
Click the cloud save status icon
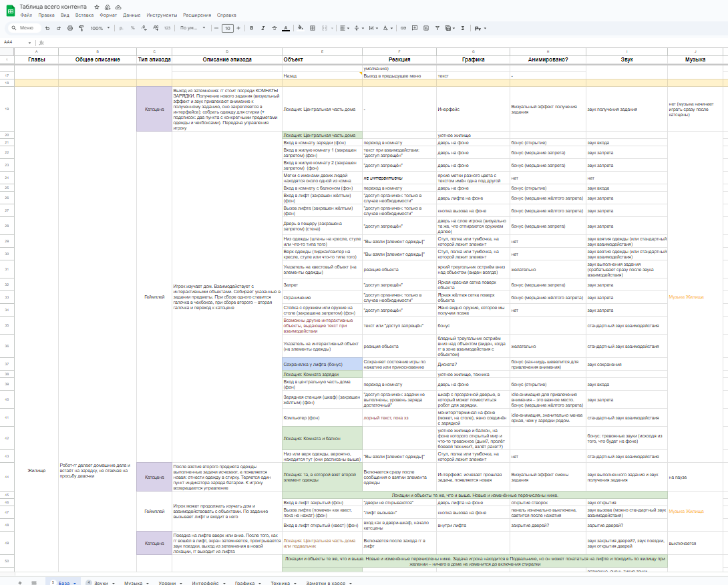[x=118, y=7]
